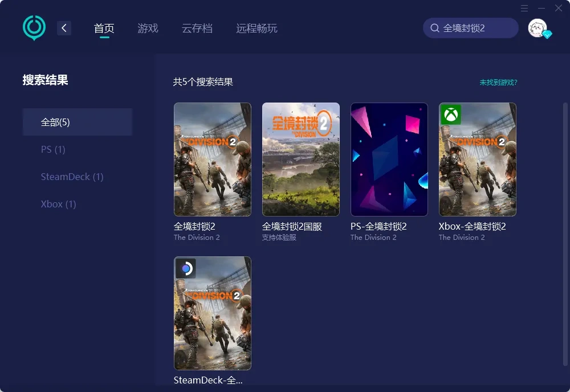Click the diamond VIP badge on avatar

547,35
